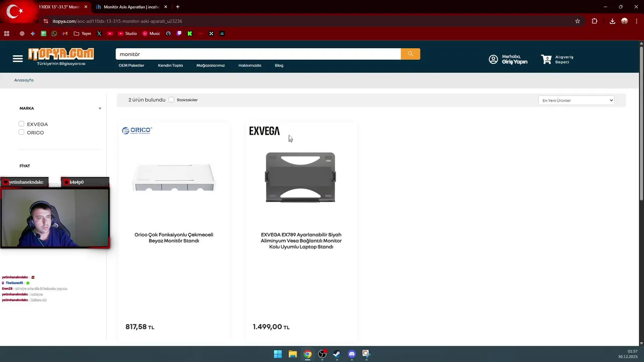Open the X (Twitter) bookmark
The image size is (644, 362).
point(99,34)
